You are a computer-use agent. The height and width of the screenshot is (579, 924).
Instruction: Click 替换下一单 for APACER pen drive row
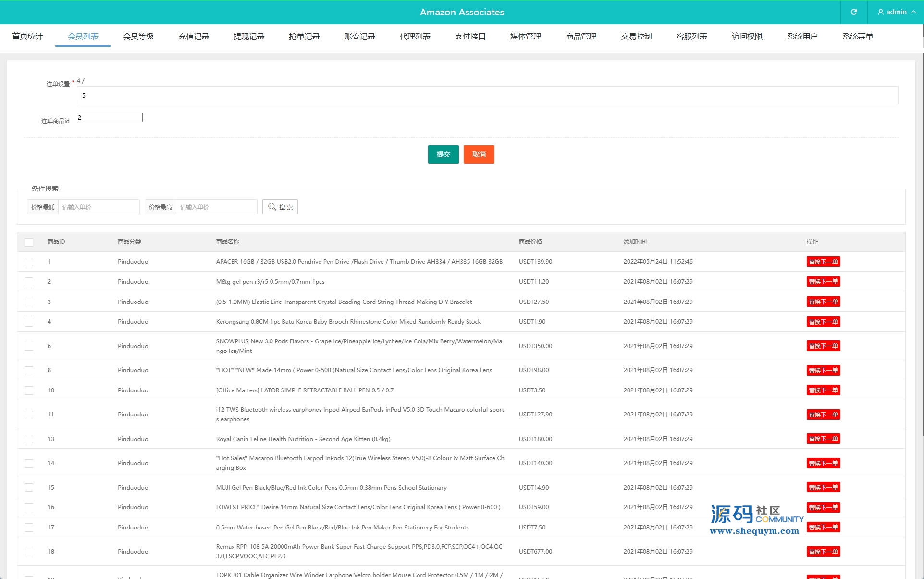coord(823,262)
